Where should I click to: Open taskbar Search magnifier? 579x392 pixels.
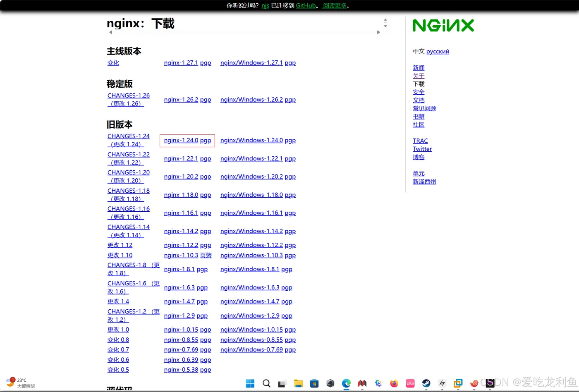point(266,383)
